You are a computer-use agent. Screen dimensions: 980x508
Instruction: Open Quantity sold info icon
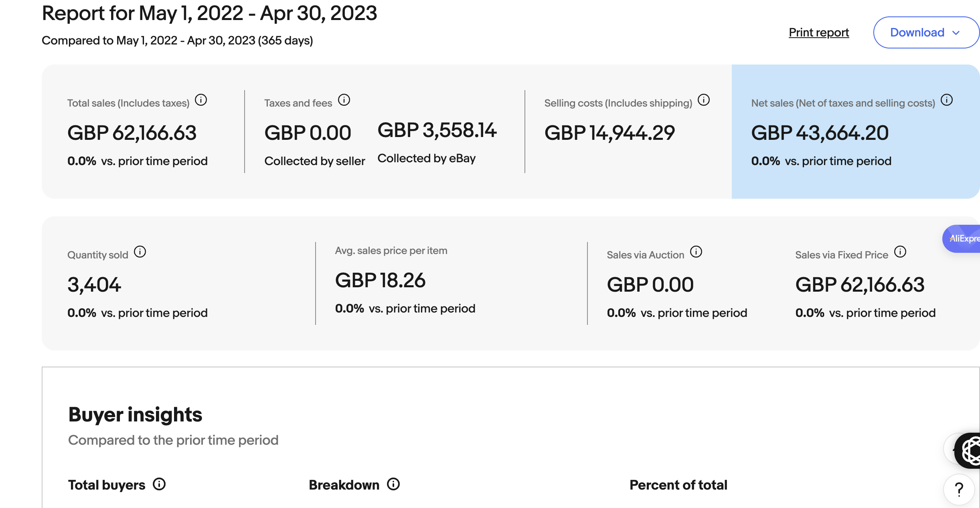pos(140,252)
